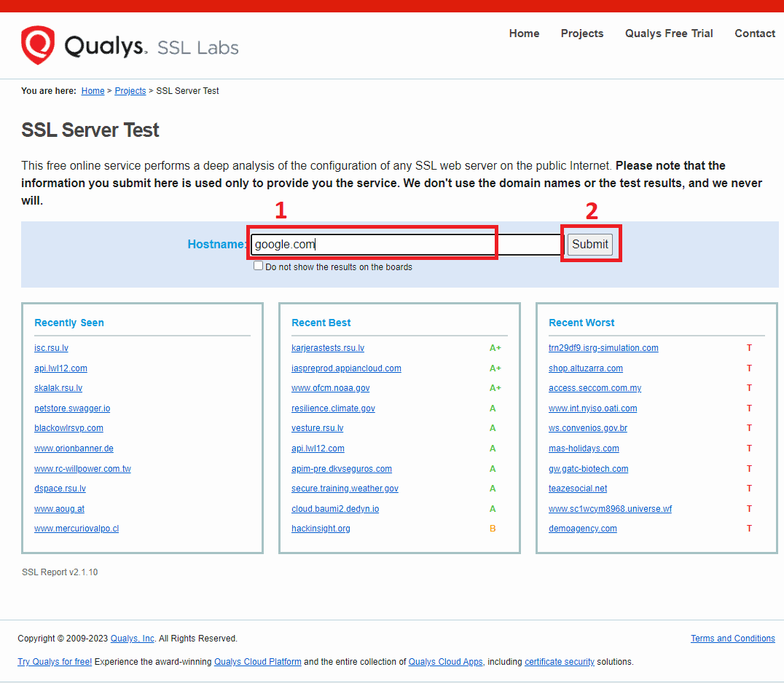View www.ofcm.noaa.gov report
This screenshot has height=683, width=784.
(330, 388)
